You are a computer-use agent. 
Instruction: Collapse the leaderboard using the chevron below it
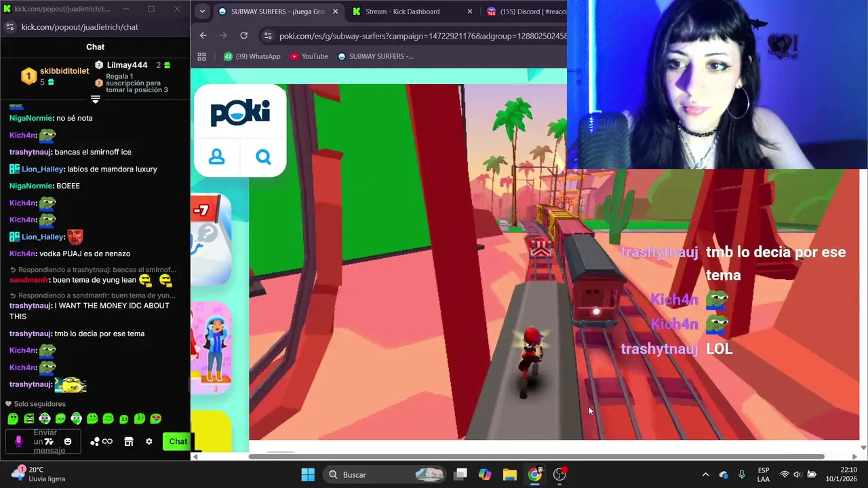point(96,99)
